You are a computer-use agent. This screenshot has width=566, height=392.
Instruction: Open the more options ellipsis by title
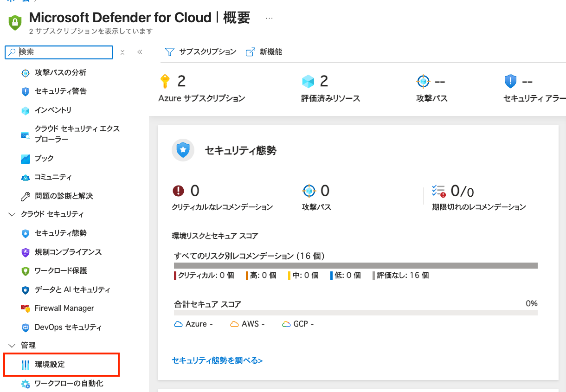click(x=269, y=18)
